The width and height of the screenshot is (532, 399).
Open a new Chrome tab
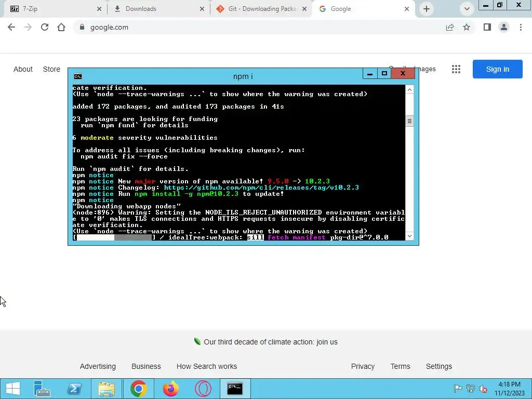pos(427,9)
